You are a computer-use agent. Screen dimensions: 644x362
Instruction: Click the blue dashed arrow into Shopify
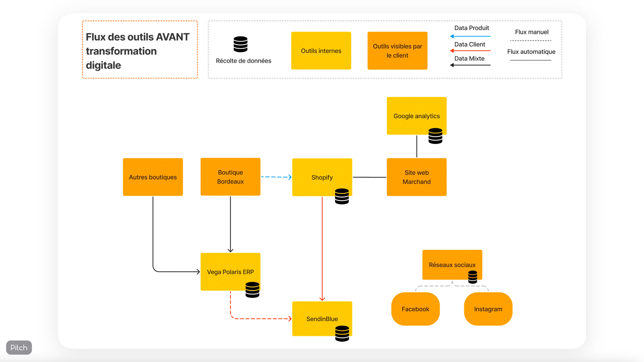coord(276,177)
